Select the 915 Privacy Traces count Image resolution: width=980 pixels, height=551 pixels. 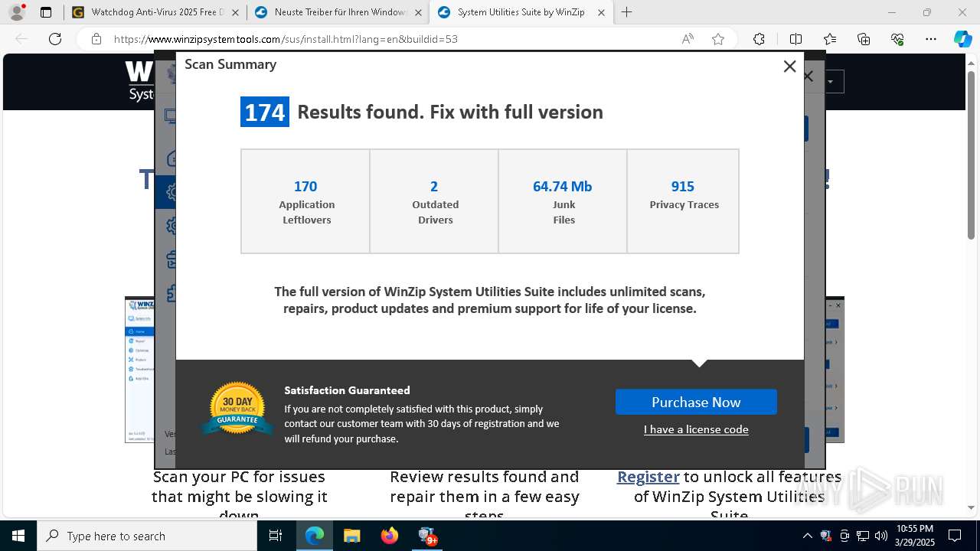point(683,186)
